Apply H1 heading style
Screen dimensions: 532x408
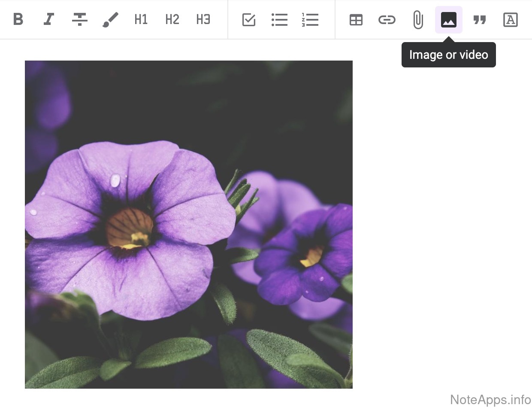[141, 20]
